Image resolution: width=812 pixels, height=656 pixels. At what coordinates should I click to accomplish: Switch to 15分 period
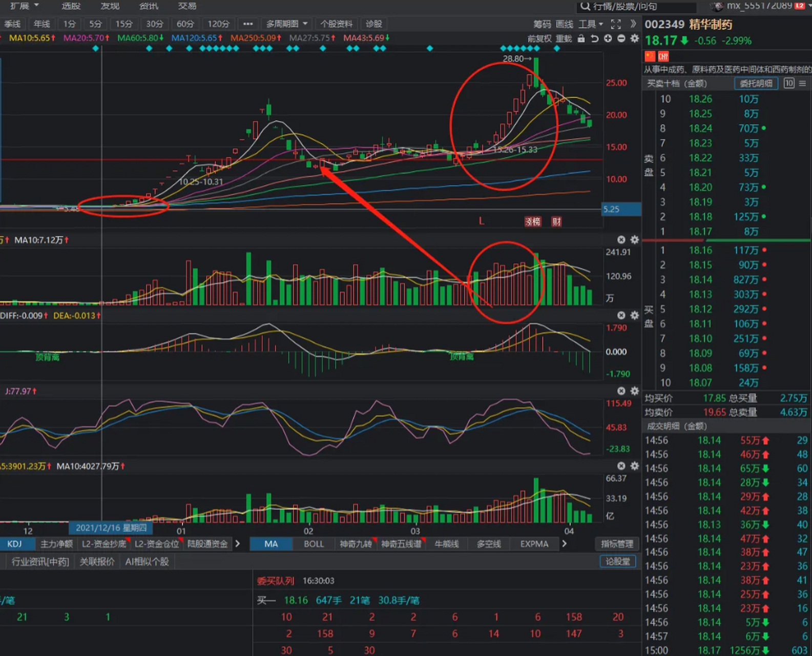124,24
